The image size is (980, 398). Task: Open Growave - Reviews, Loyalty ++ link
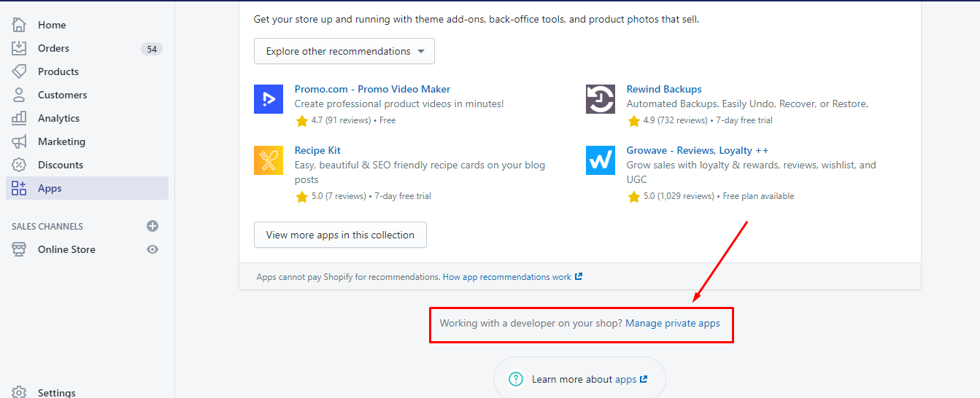coord(698,150)
